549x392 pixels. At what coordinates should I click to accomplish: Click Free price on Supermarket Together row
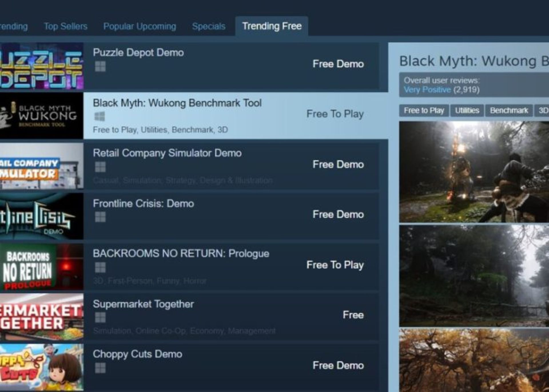pos(353,315)
